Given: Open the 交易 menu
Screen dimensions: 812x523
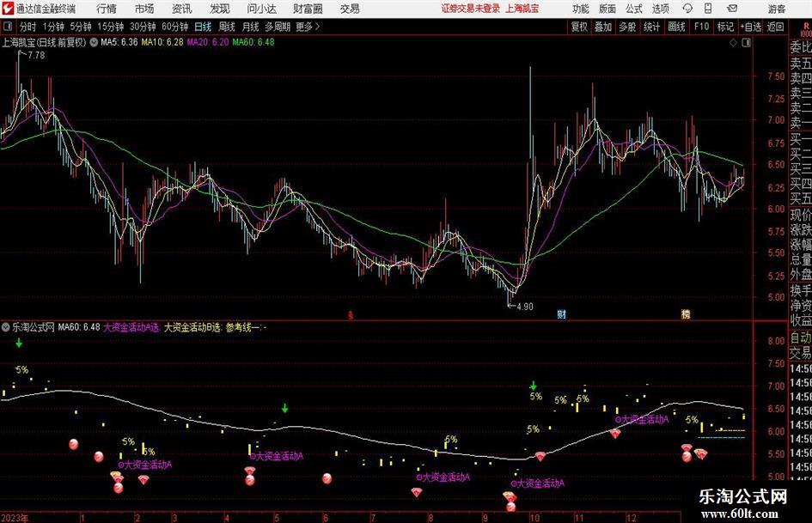Looking at the screenshot, I should [350, 9].
